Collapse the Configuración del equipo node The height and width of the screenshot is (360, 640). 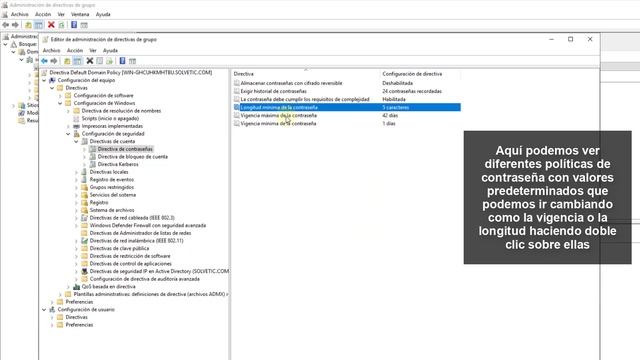tap(44, 80)
